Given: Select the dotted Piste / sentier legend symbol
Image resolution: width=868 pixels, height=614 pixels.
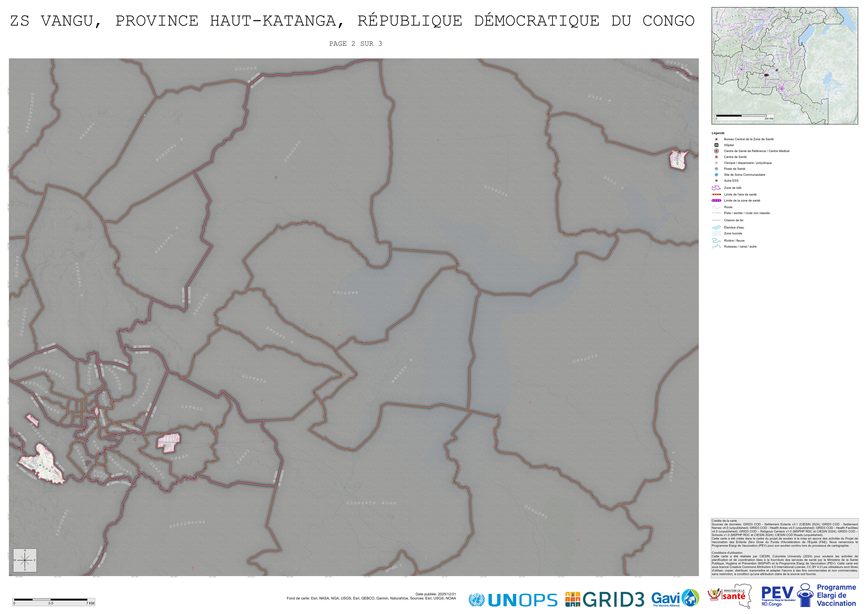Looking at the screenshot, I should tap(716, 213).
